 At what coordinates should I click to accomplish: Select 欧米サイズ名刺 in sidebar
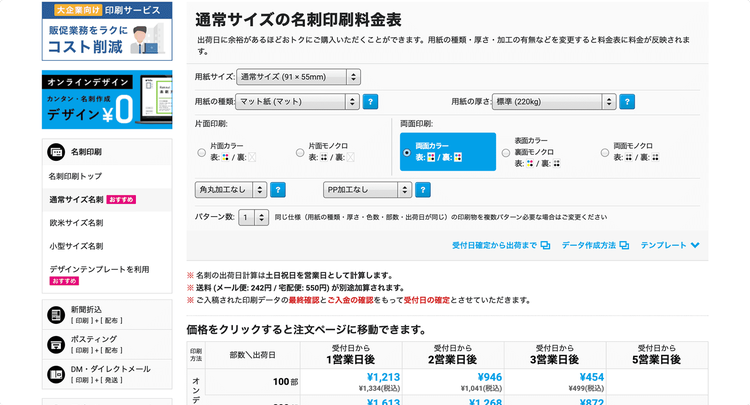76,223
